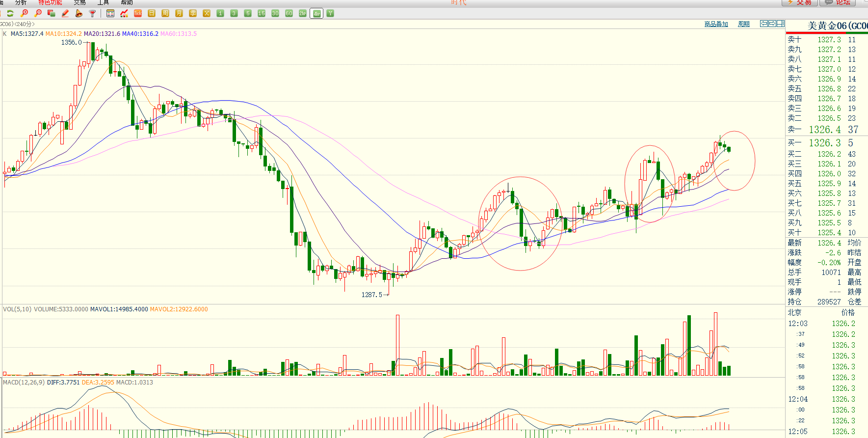This screenshot has width=868, height=438.
Task: Toggle the side panel layout icon
Action: click(x=781, y=24)
